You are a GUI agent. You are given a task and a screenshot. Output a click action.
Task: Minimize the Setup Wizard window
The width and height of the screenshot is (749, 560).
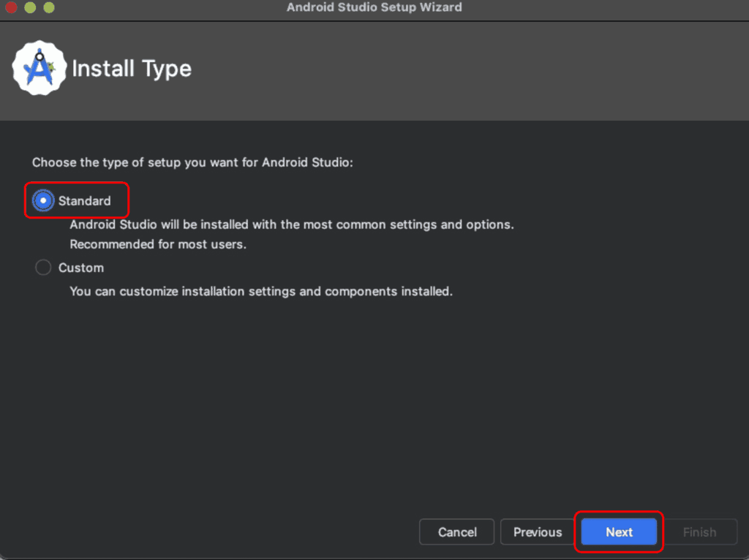tap(30, 7)
